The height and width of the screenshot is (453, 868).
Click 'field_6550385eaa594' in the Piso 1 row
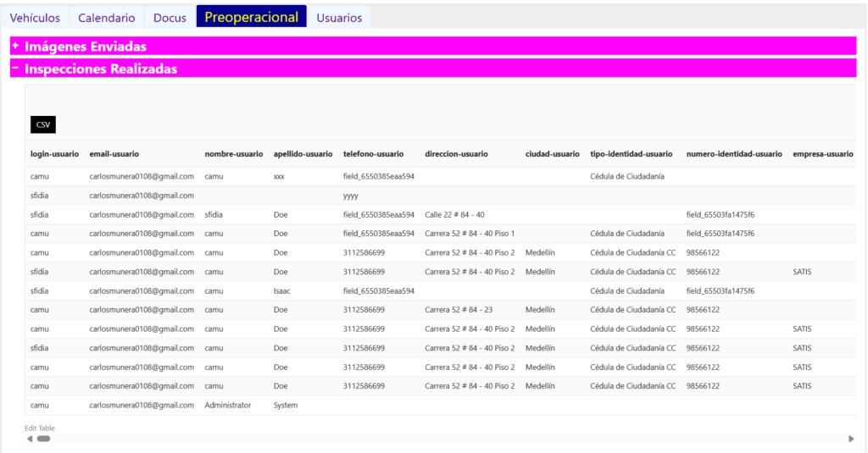pyautogui.click(x=379, y=234)
